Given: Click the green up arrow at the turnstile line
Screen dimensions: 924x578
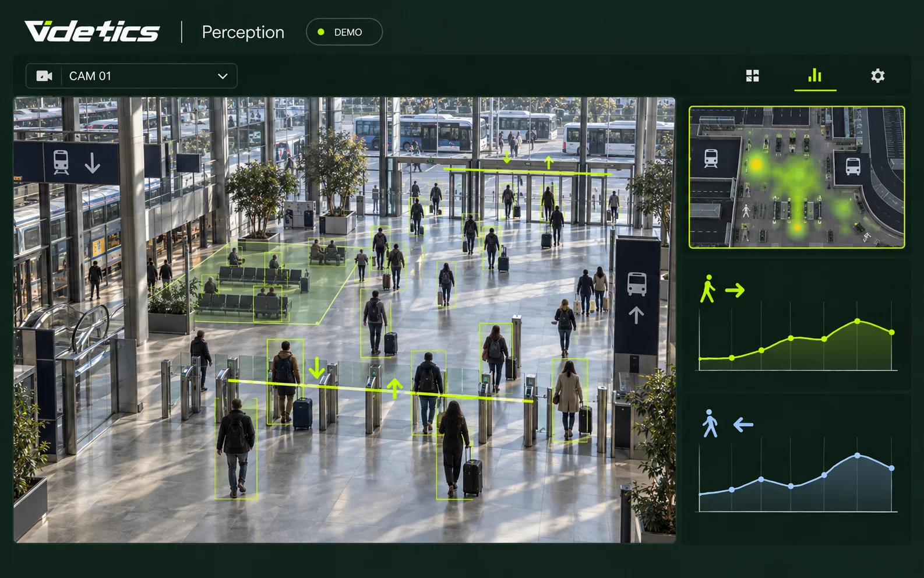Looking at the screenshot, I should (x=395, y=387).
